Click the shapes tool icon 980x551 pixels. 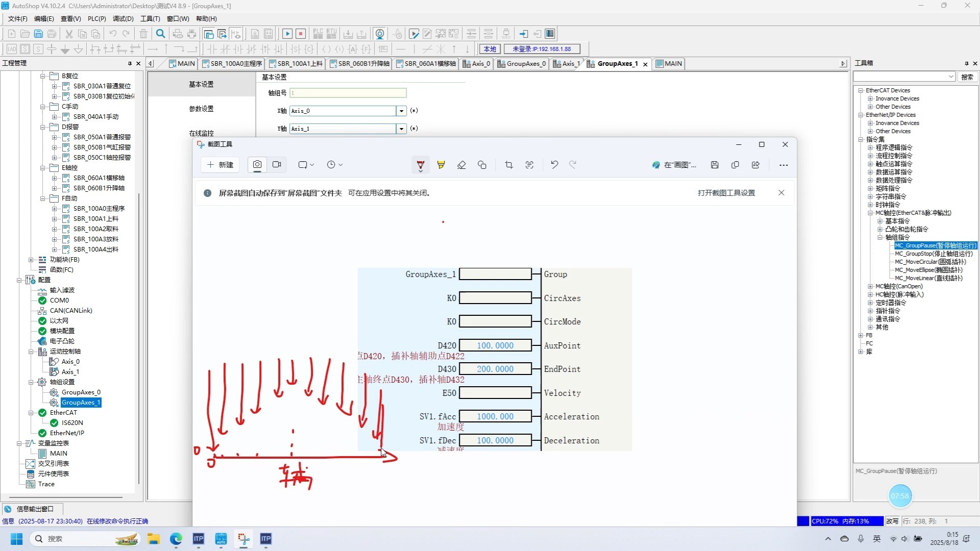click(x=482, y=165)
